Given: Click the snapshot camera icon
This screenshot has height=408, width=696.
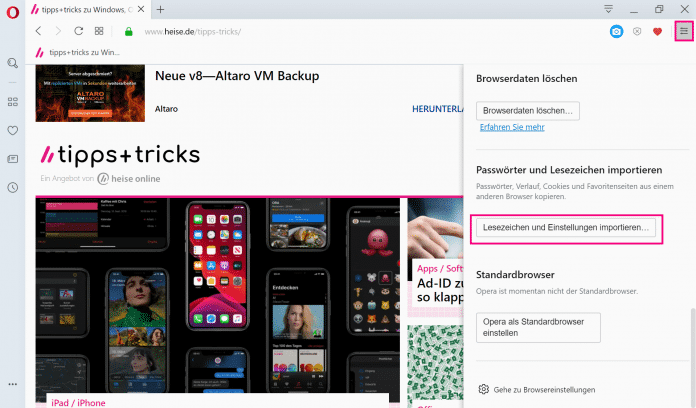Looking at the screenshot, I should pos(617,31).
